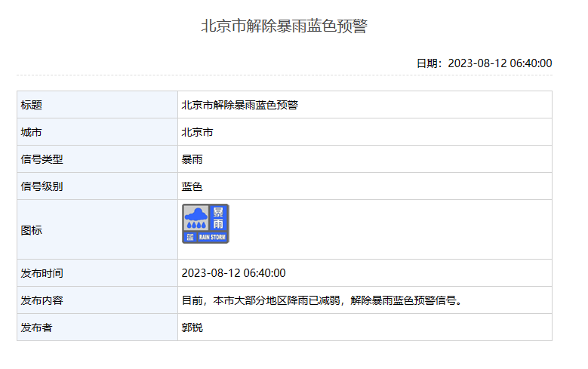588x369 pixels.
Task: Select the 发布时间 label cell
Action: [42, 273]
